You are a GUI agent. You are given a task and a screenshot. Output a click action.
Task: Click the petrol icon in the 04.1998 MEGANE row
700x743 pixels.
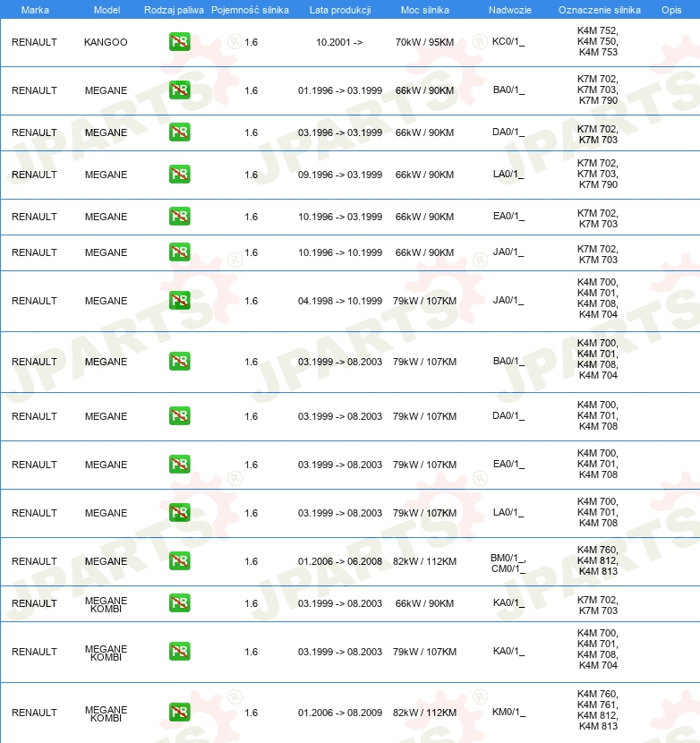click(180, 301)
